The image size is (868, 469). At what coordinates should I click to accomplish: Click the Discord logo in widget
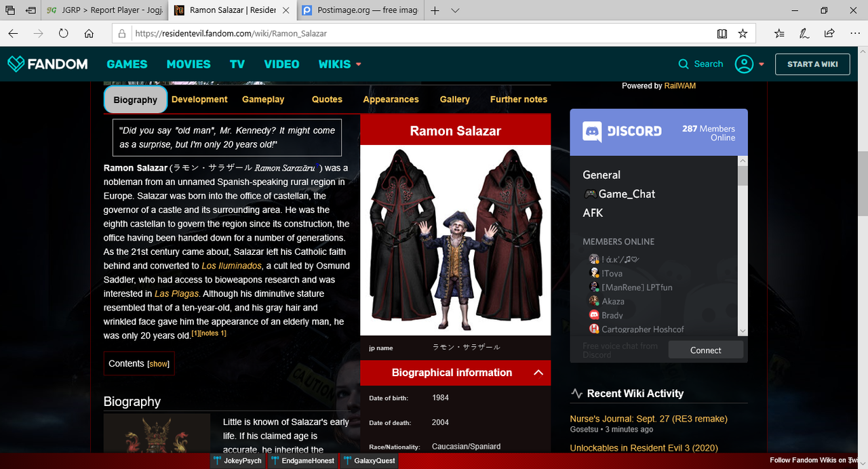(x=623, y=131)
